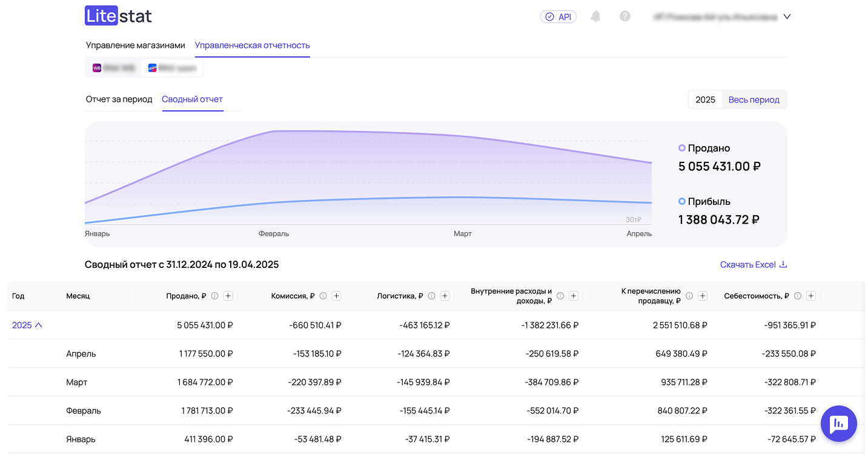Open the Отчет за период tab
This screenshot has width=868, height=457.
pyautogui.click(x=119, y=99)
